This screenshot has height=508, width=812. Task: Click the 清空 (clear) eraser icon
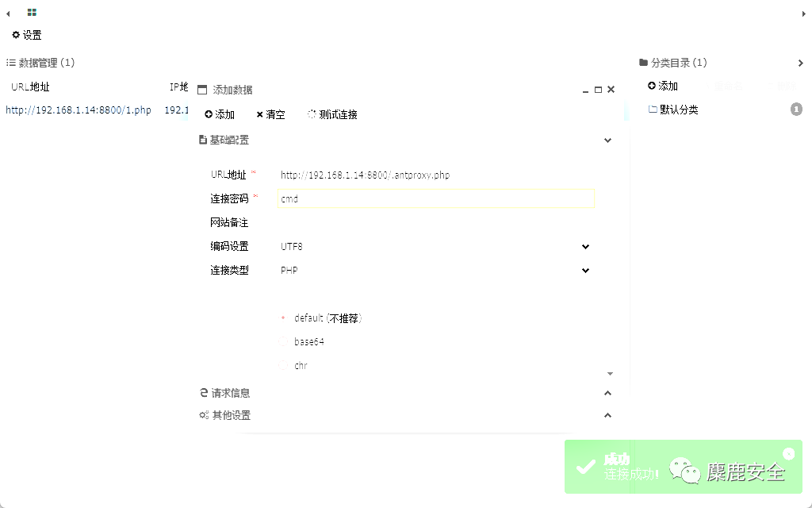point(259,114)
